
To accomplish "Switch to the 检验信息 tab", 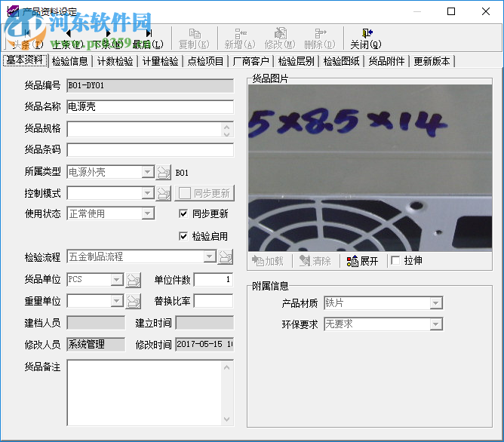I will tap(69, 61).
